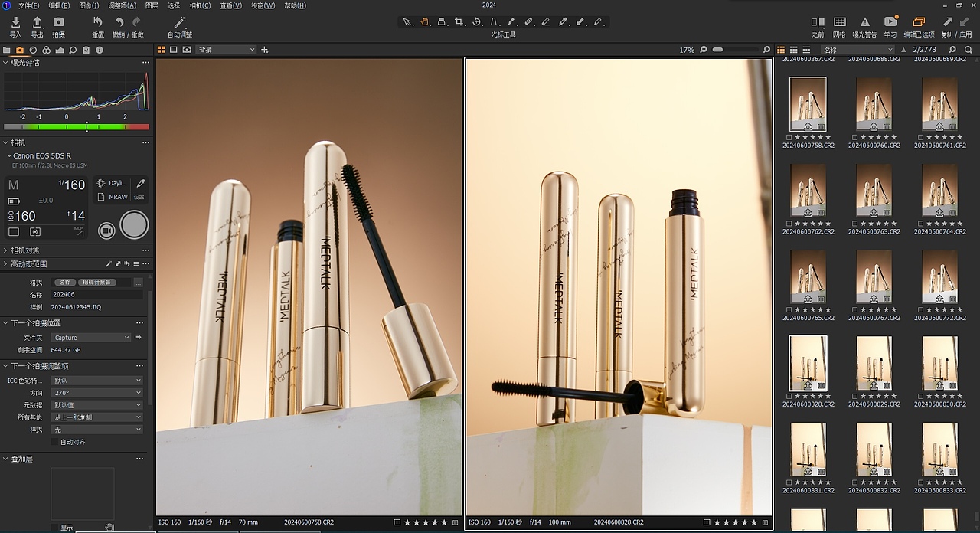The width and height of the screenshot is (980, 533).
Task: Open the 名称 sort dropdown in browser
Action: 857,50
